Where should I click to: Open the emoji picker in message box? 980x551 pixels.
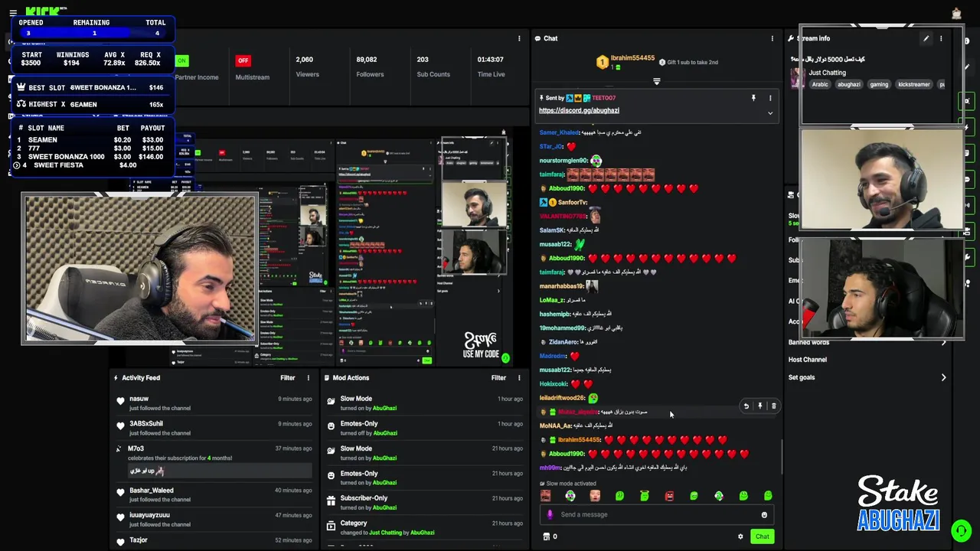coord(764,515)
